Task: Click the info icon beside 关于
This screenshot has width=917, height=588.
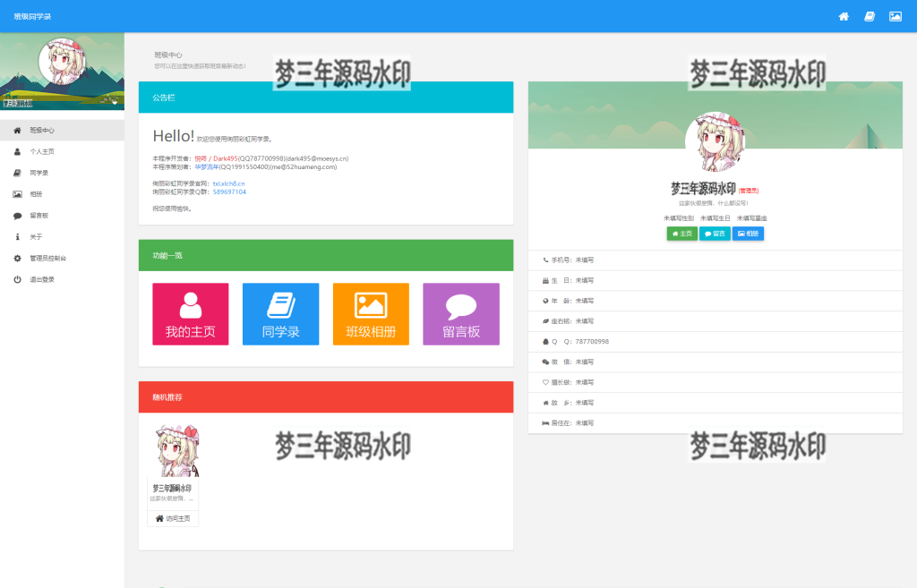Action: (17, 236)
